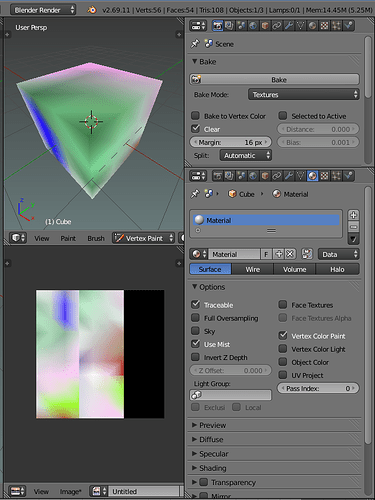
Task: Open the Blender Render engine dropdown
Action: click(43, 10)
